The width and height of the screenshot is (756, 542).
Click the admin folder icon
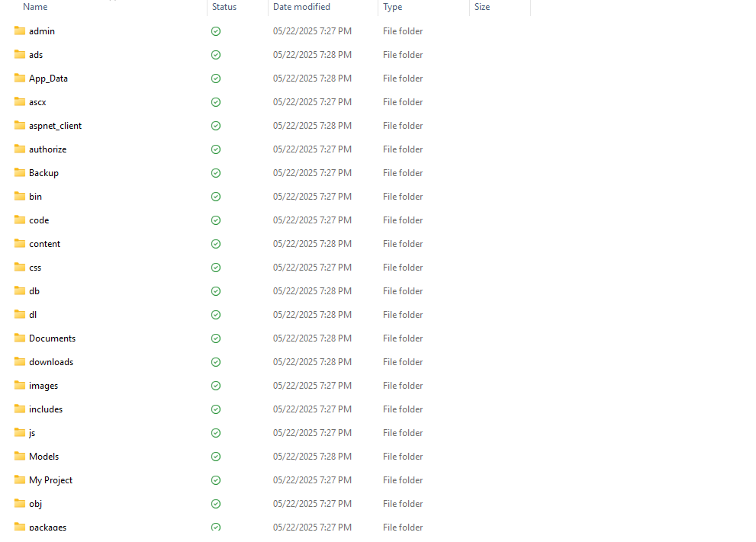(20, 31)
